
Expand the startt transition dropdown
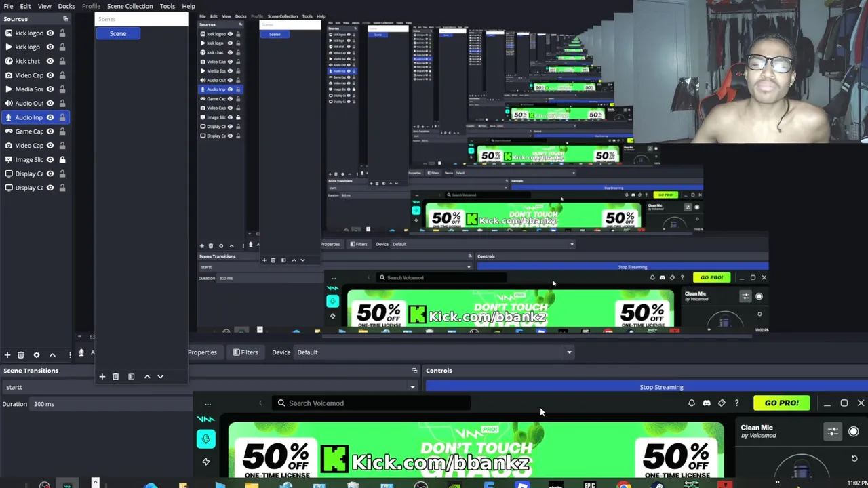point(412,387)
